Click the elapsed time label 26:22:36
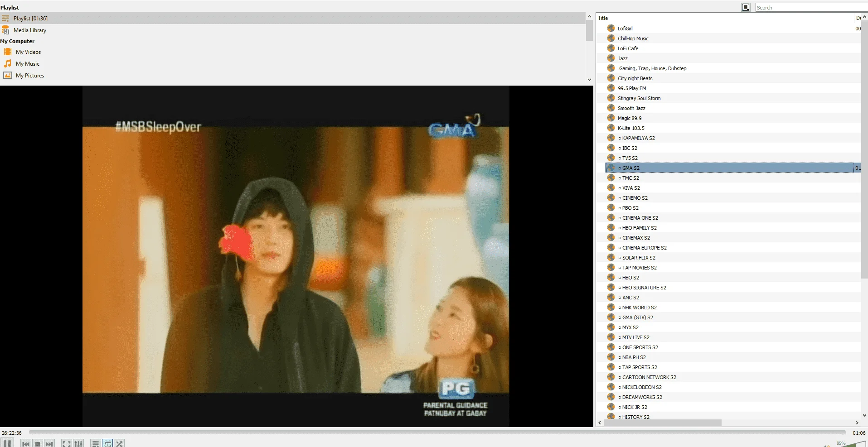 tap(11, 433)
